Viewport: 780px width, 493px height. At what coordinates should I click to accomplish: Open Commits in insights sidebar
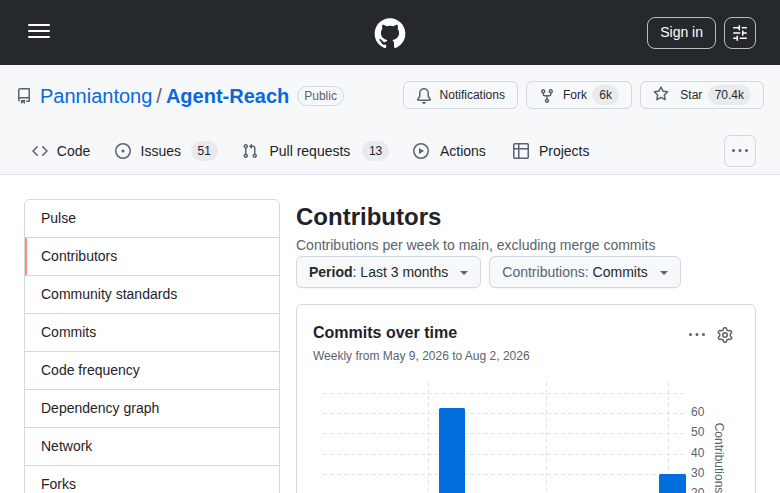click(x=152, y=332)
